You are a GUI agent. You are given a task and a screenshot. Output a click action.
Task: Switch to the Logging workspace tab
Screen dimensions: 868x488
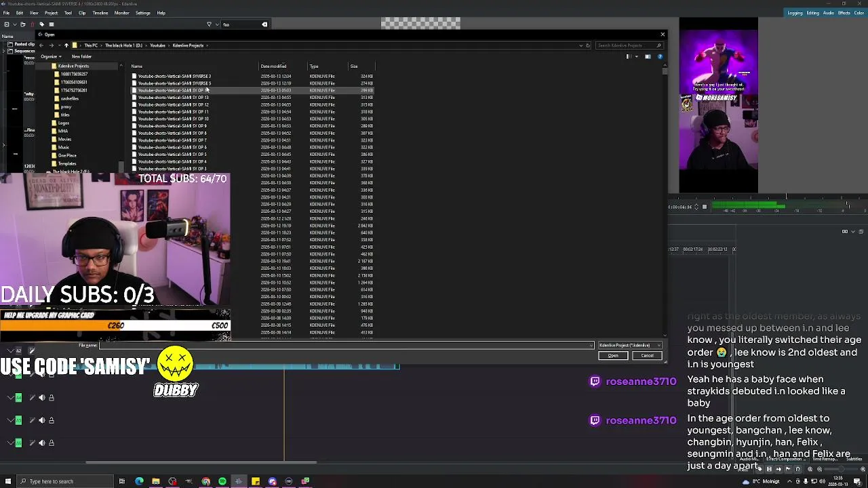[795, 13]
